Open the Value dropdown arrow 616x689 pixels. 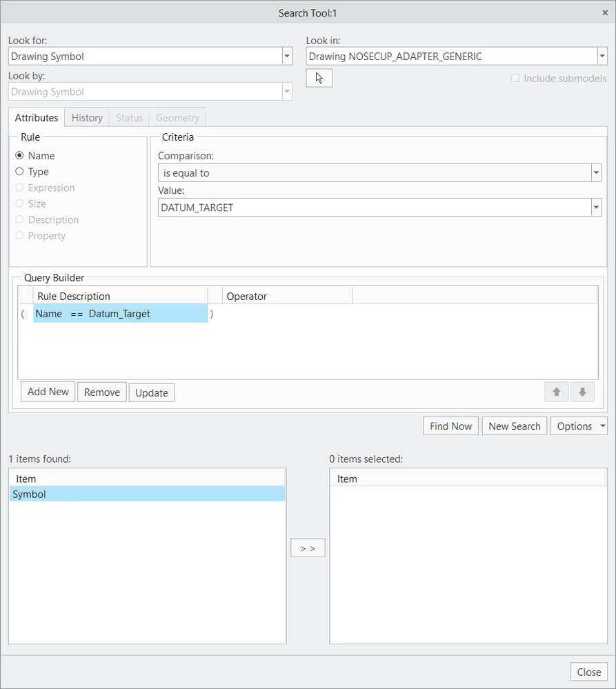(x=596, y=208)
